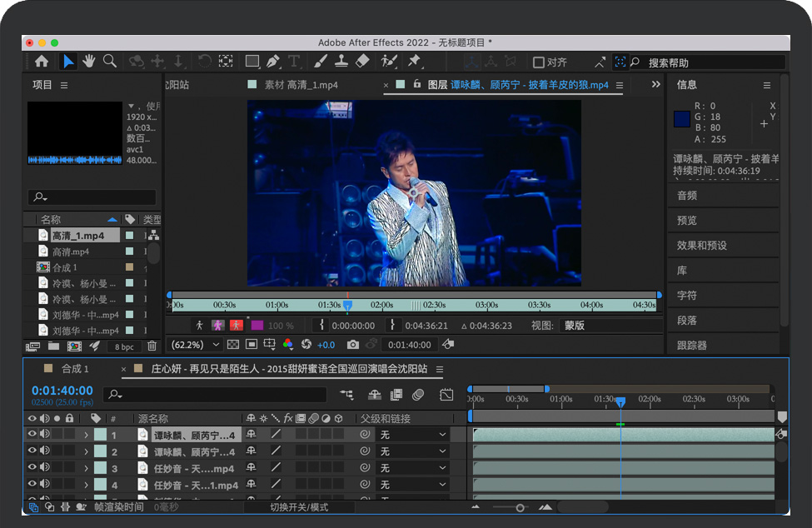This screenshot has height=528, width=812.
Task: Pick the Horizontal Type tool
Action: (294, 62)
